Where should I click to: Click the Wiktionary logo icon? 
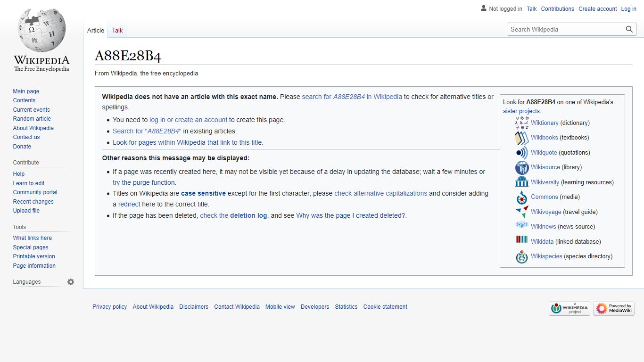click(522, 123)
